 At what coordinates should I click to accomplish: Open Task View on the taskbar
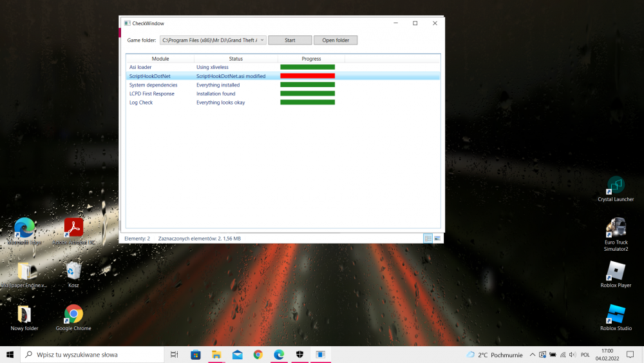pos(174,355)
